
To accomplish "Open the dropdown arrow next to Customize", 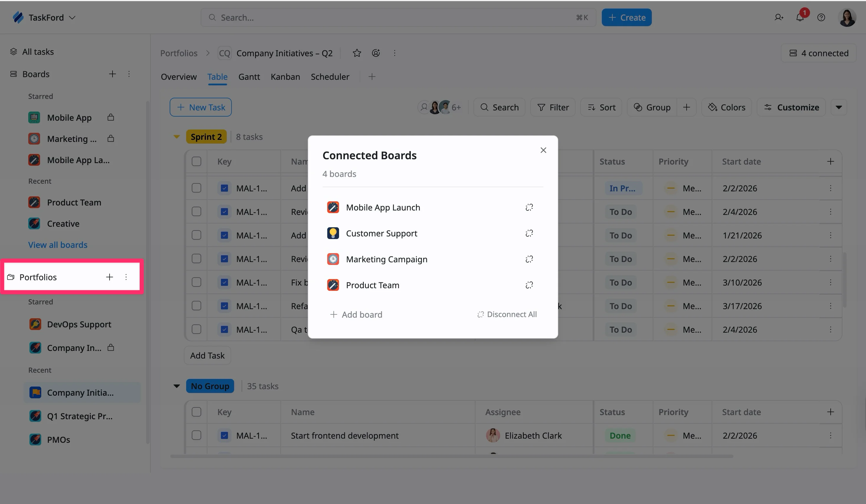I will click(839, 107).
